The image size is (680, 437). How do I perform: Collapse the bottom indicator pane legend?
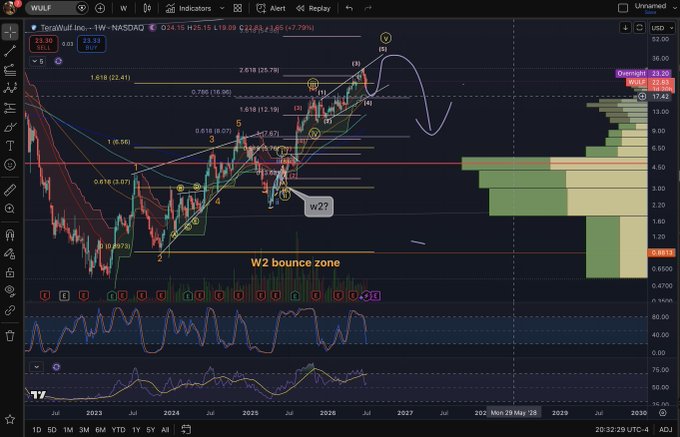[36, 367]
